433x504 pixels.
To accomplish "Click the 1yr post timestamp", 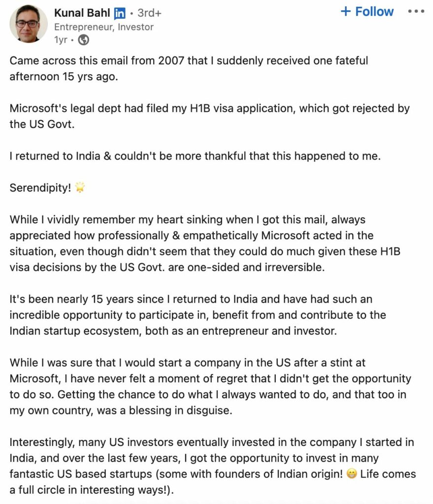I will click(x=61, y=40).
